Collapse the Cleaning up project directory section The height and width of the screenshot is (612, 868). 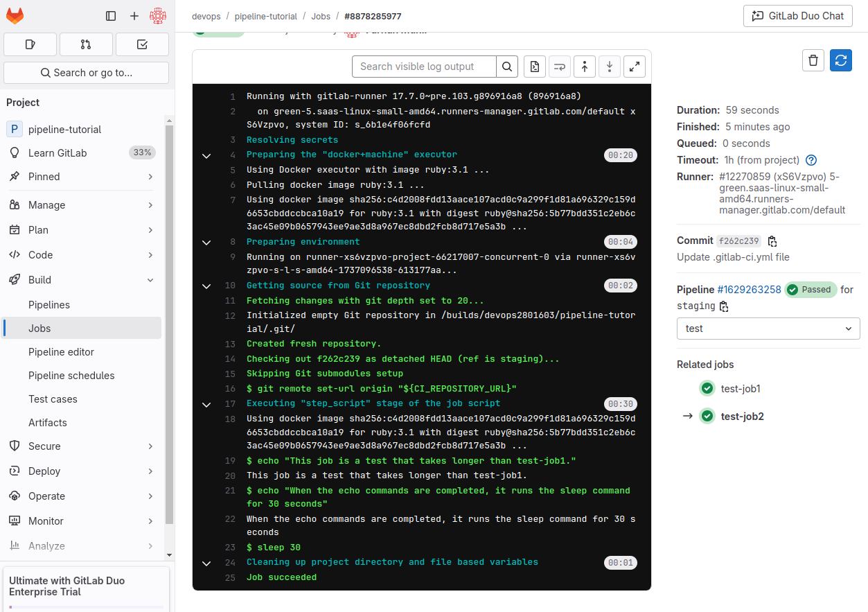point(206,563)
